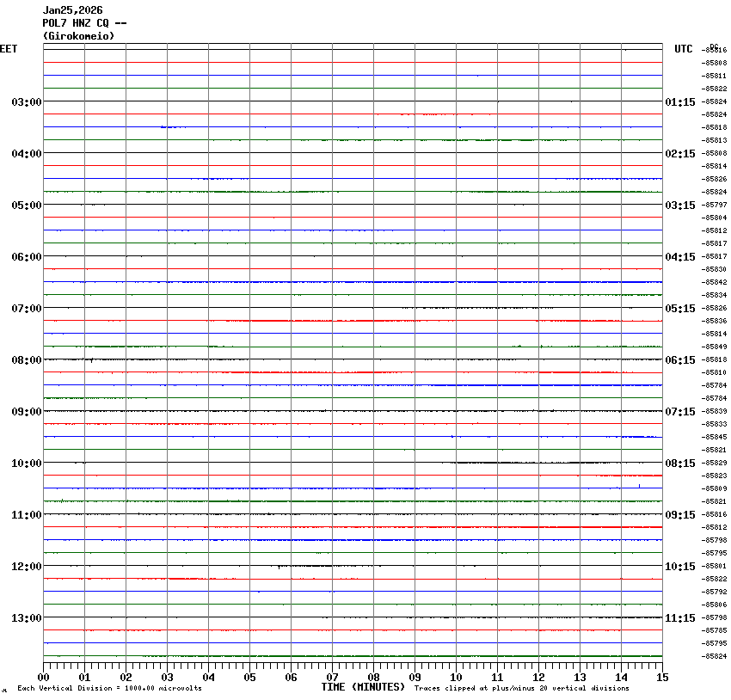Click the TIME (MINUTES) axis title
This screenshot has height=700, width=731.
click(363, 687)
